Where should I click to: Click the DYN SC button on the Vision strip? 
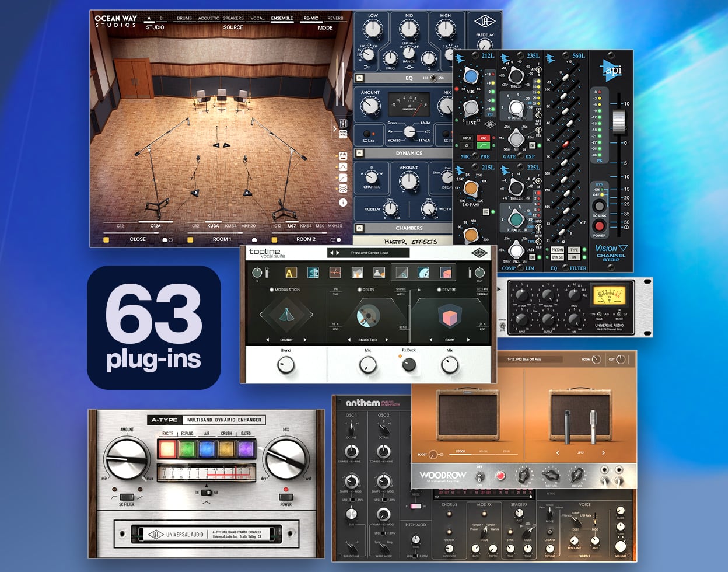pos(558,256)
